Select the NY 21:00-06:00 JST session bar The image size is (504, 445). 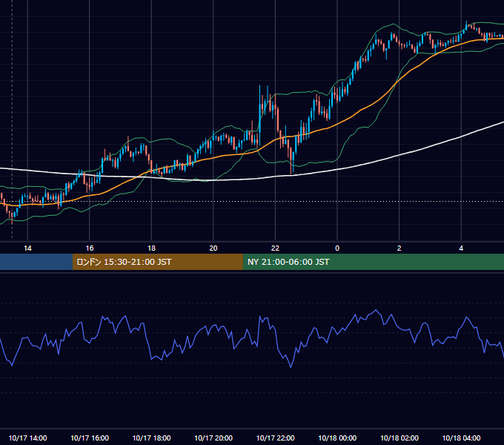point(373,262)
